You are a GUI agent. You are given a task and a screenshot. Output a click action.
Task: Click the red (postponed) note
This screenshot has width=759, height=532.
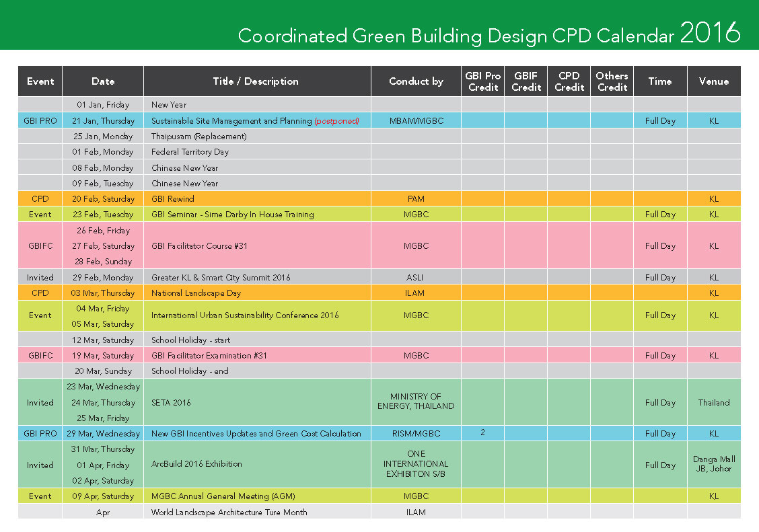pyautogui.click(x=336, y=121)
